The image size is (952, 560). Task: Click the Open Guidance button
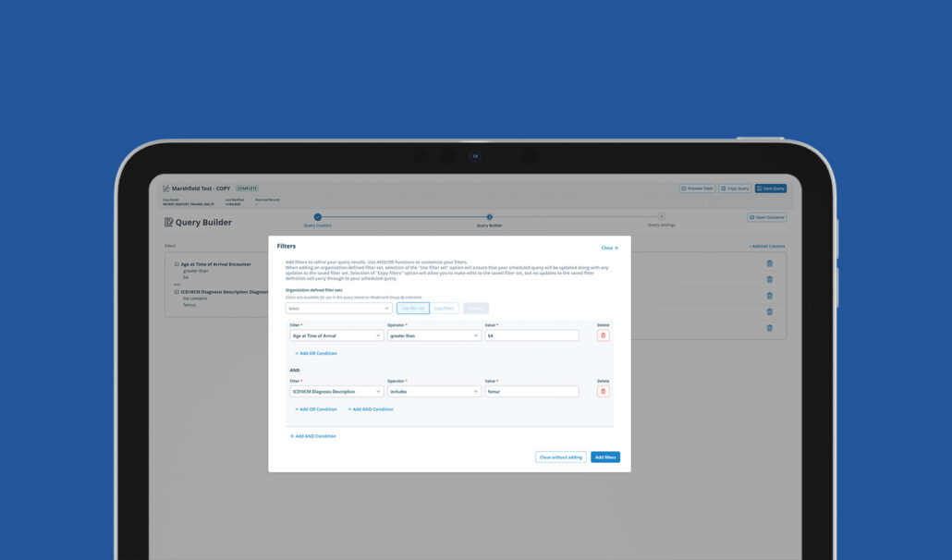pos(767,217)
